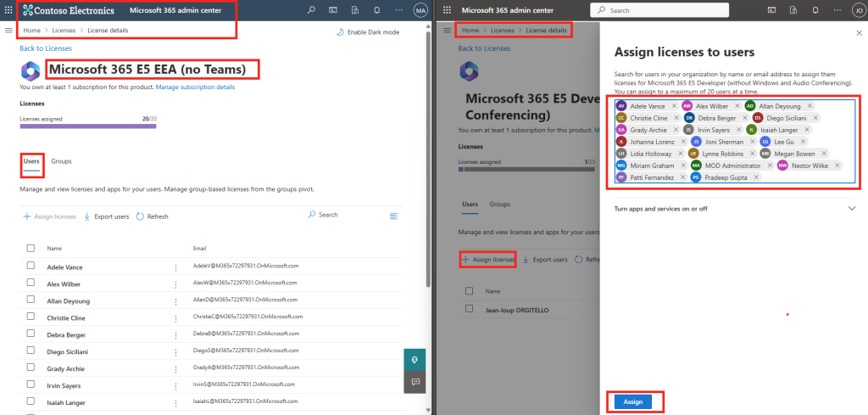Click Refresh in left window toolbar
The width and height of the screenshot is (868, 415).
click(153, 216)
